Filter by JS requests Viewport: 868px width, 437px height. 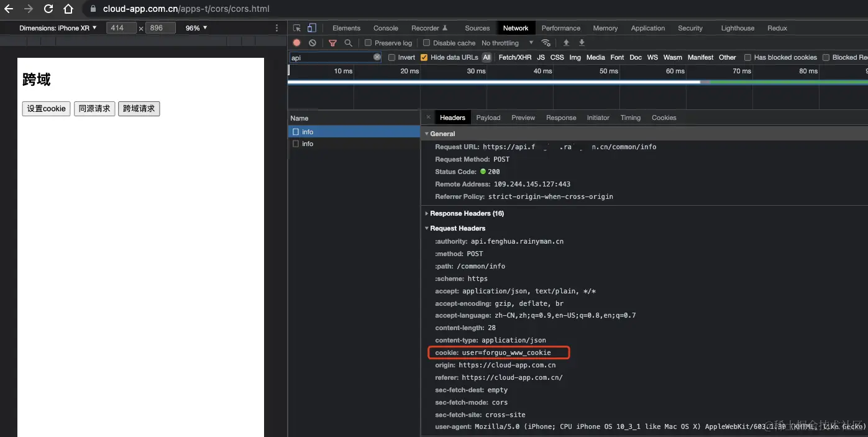click(541, 57)
